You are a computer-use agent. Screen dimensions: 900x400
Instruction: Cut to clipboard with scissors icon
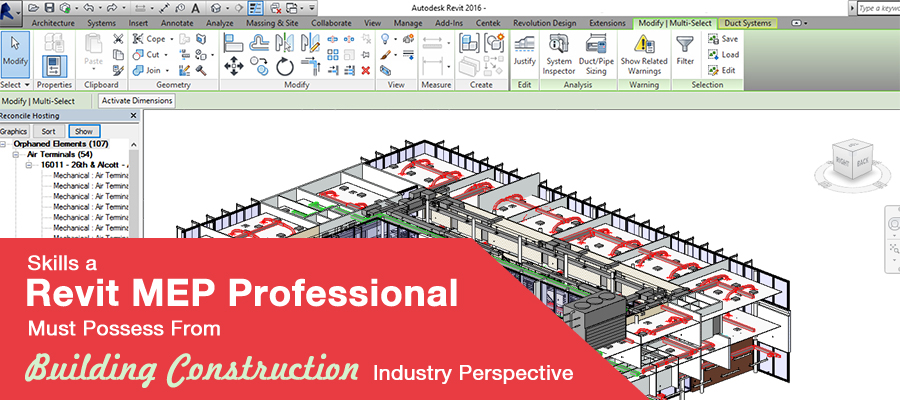click(118, 39)
